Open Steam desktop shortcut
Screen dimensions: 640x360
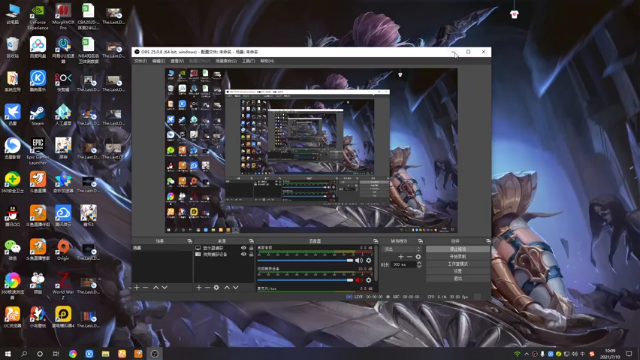(x=38, y=115)
